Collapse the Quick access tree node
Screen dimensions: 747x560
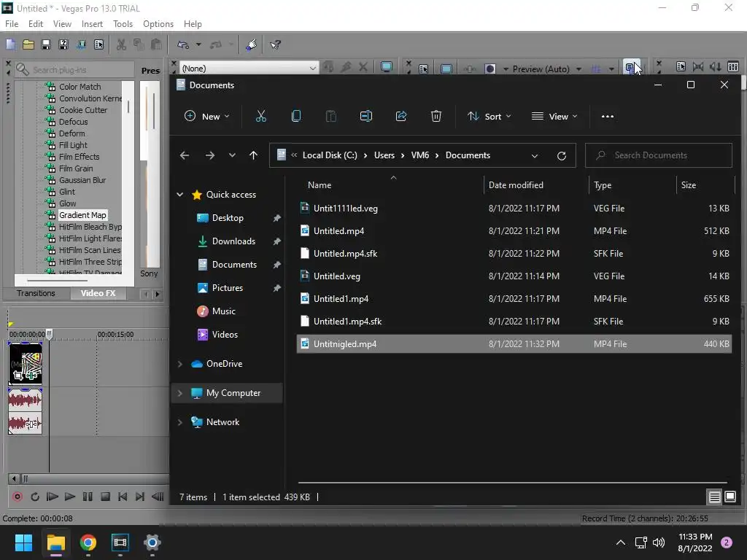pyautogui.click(x=180, y=194)
